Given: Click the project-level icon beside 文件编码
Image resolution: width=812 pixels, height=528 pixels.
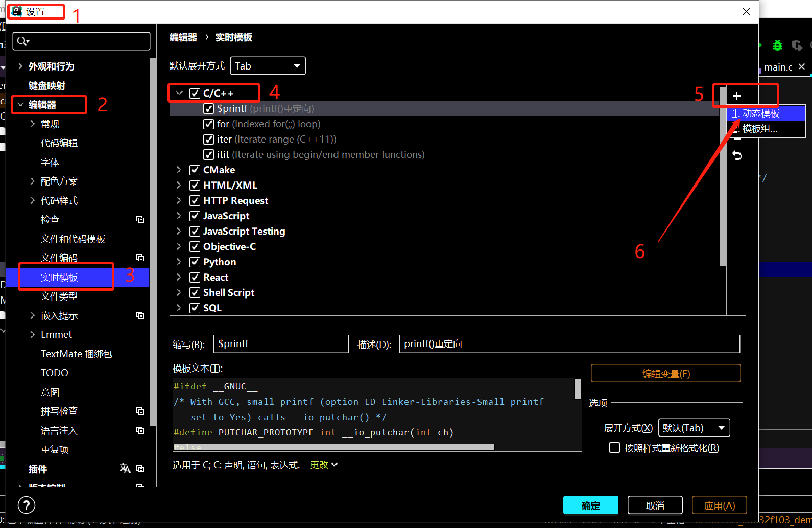Looking at the screenshot, I should click(140, 258).
